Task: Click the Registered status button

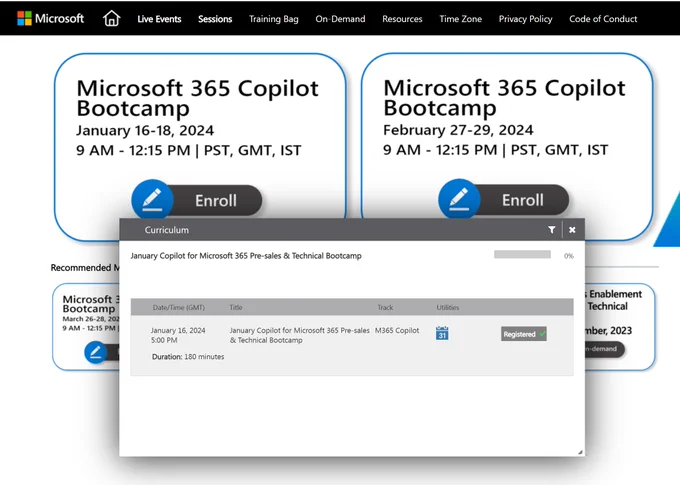Action: 523,334
